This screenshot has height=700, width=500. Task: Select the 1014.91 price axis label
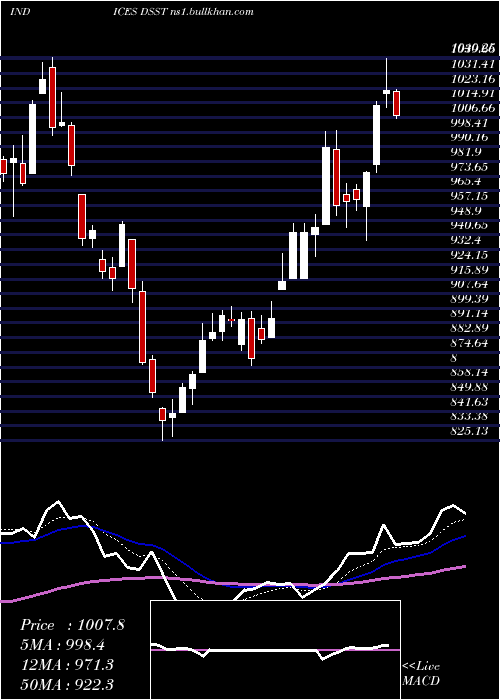[x=473, y=93]
